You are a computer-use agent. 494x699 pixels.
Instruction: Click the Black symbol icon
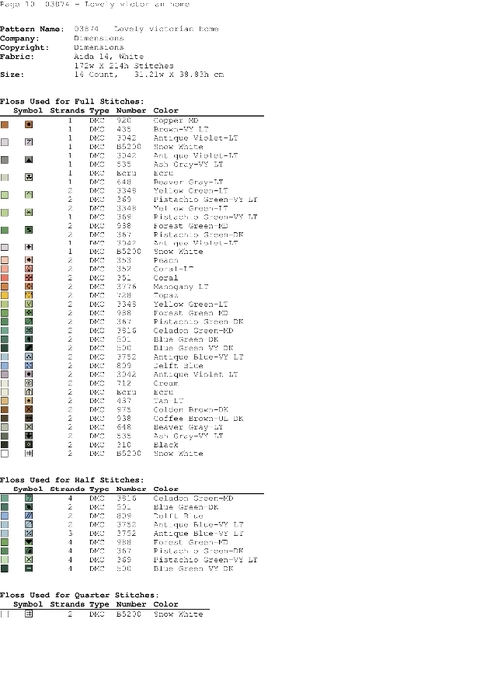point(29,444)
